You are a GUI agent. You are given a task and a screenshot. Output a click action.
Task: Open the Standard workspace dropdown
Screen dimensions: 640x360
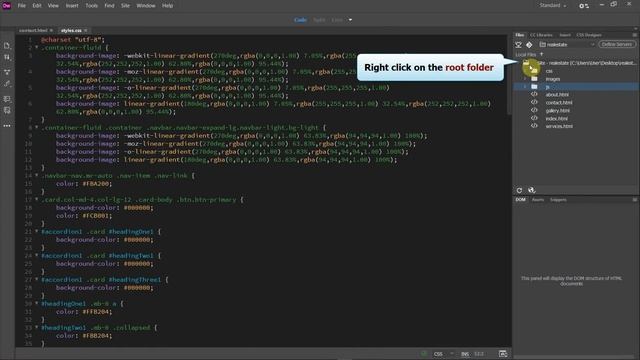coord(553,5)
